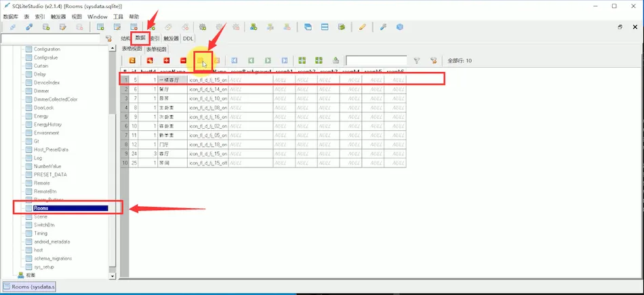Switch to the 表单视图 tab

click(x=156, y=50)
